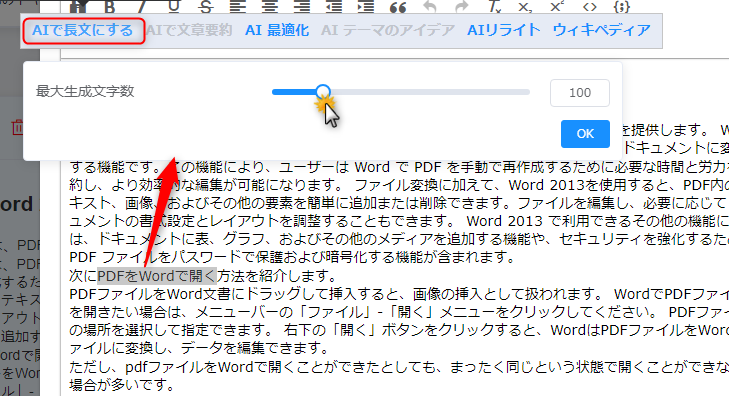Redo the last undone edit

[x=462, y=7]
